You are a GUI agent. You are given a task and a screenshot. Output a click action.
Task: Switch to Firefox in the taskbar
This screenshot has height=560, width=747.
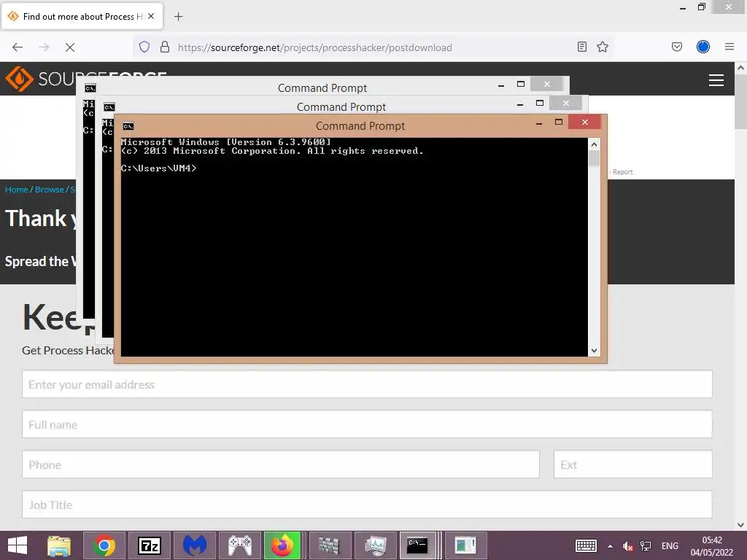click(x=282, y=545)
